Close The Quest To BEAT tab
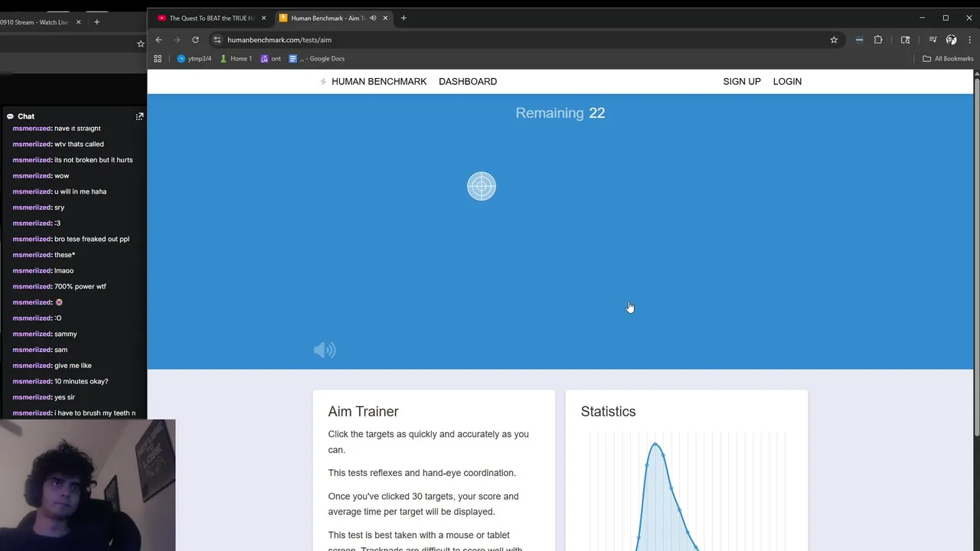The image size is (980, 551). coord(263,18)
